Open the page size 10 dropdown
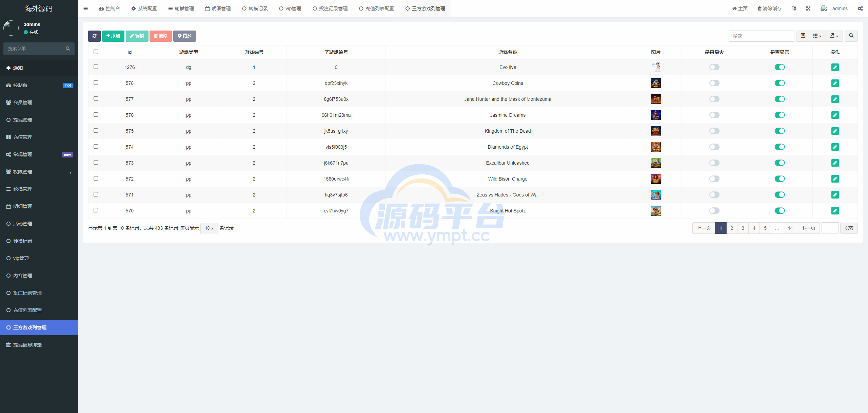Image resolution: width=868 pixels, height=413 pixels. coord(209,228)
